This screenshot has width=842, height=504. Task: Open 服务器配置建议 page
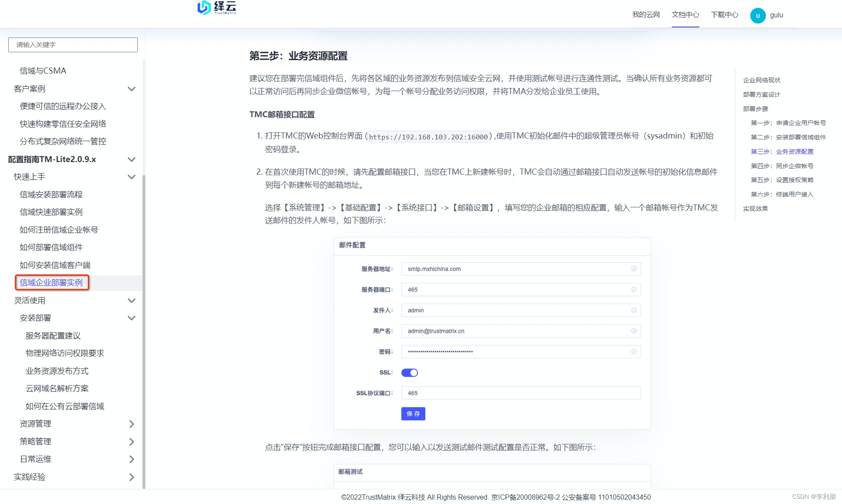(x=53, y=336)
